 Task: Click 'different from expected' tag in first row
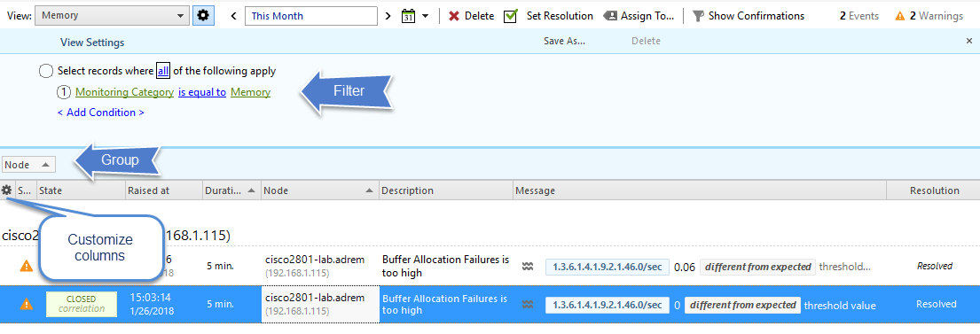(758, 267)
